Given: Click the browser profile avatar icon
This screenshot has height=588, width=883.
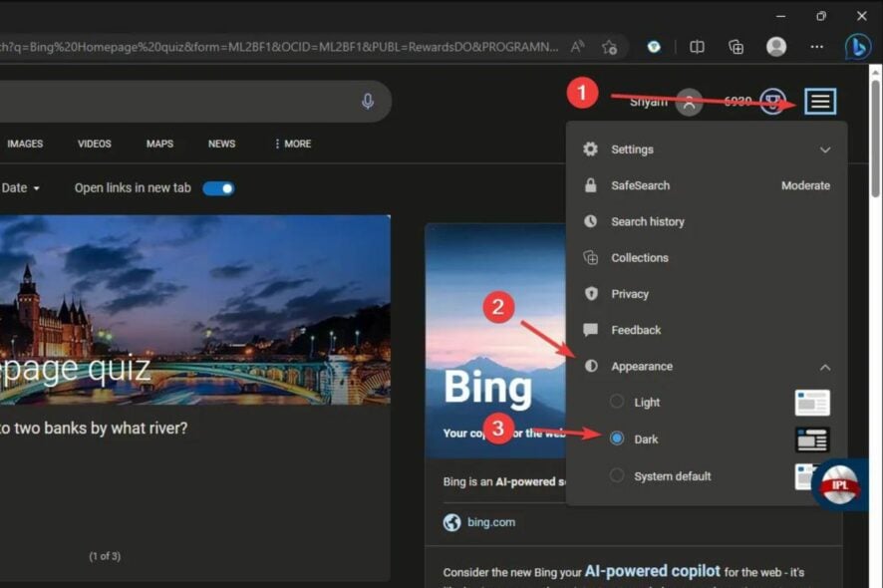Looking at the screenshot, I should click(x=775, y=46).
